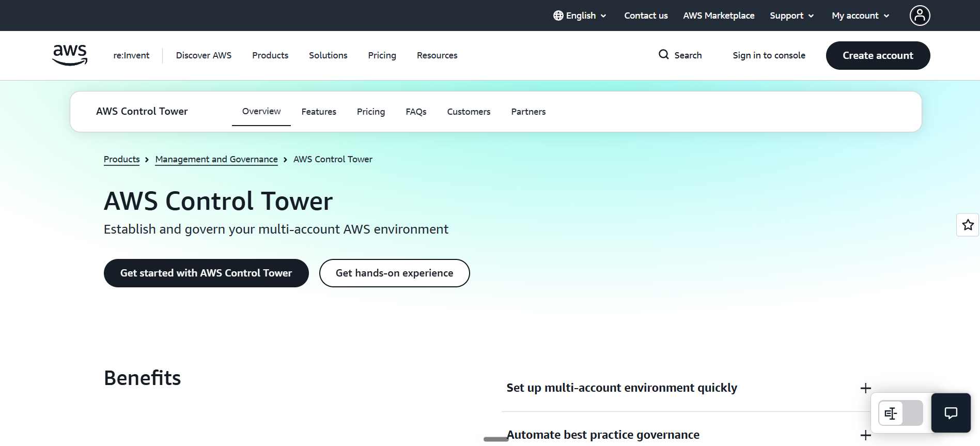Expand 'Set up multi-account environment quickly' plus icon
The width and height of the screenshot is (980, 446).
(x=866, y=388)
